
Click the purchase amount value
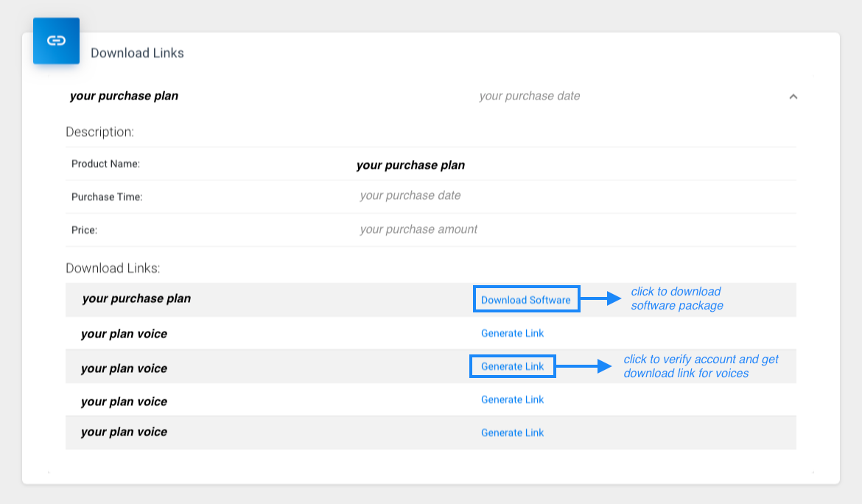(418, 229)
